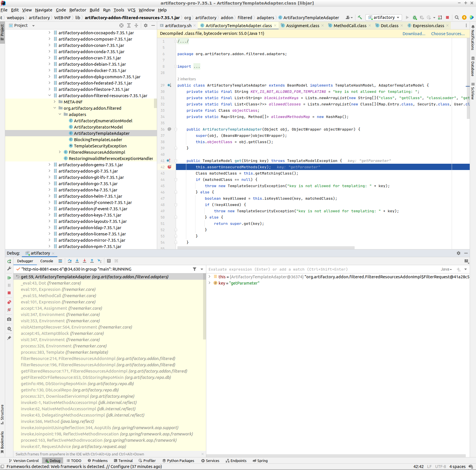Open Search Everywhere magnifier icon
Image resolution: width=476 pixels, height=470 pixels.
[x=457, y=17]
